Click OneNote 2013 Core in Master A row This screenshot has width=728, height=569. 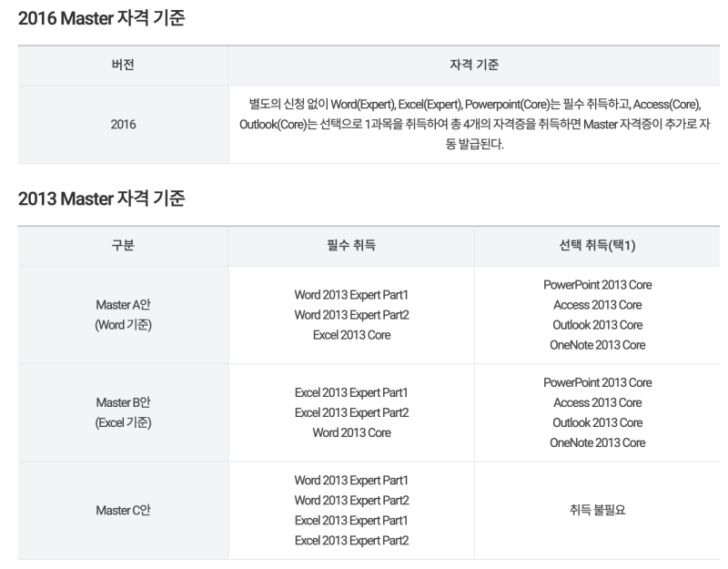[x=597, y=345]
